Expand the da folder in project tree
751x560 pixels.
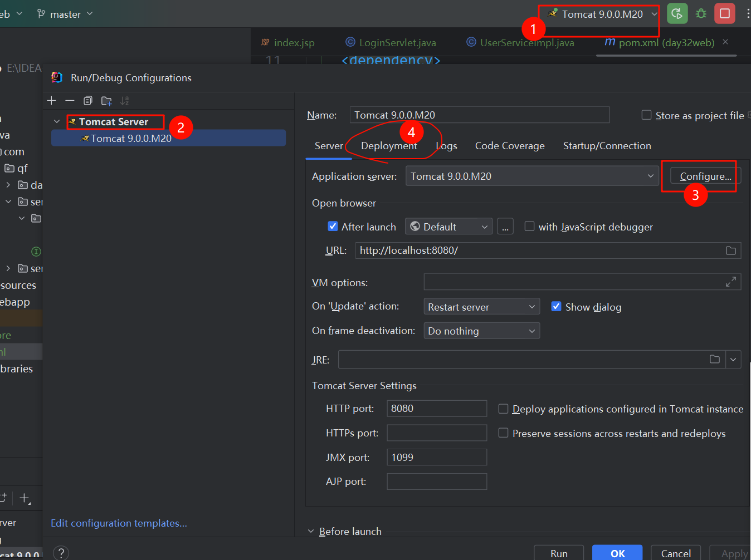click(8, 185)
